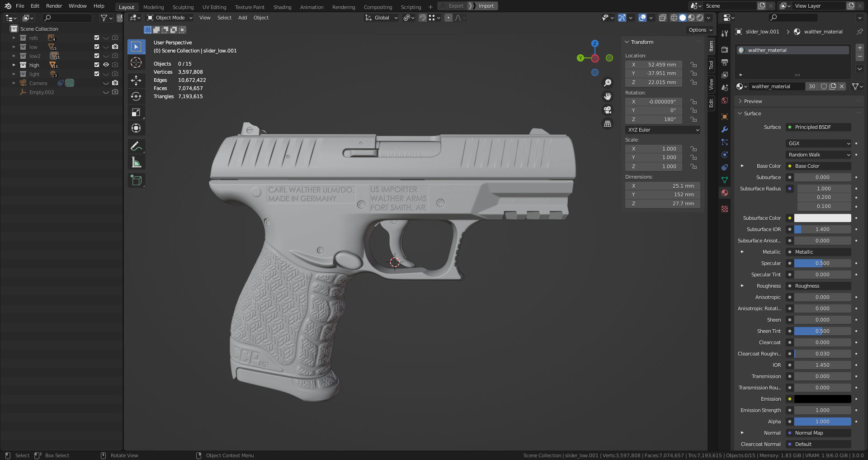The height and width of the screenshot is (460, 868).
Task: Expand the Camera object tree
Action: click(14, 83)
